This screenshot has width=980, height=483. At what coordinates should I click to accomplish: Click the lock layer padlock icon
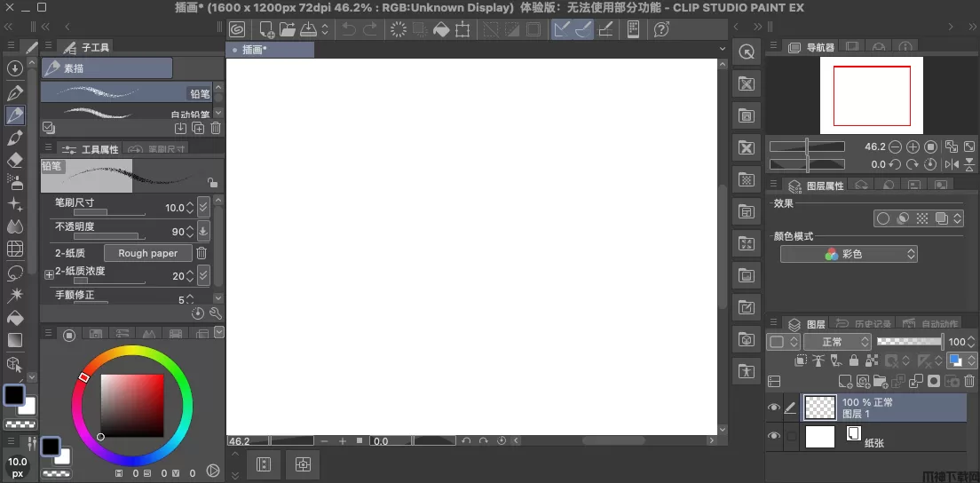(x=853, y=361)
